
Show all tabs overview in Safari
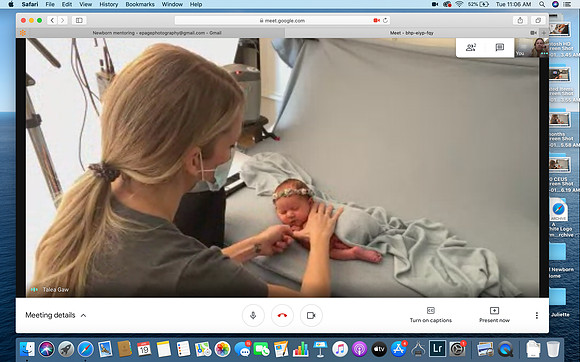point(538,20)
